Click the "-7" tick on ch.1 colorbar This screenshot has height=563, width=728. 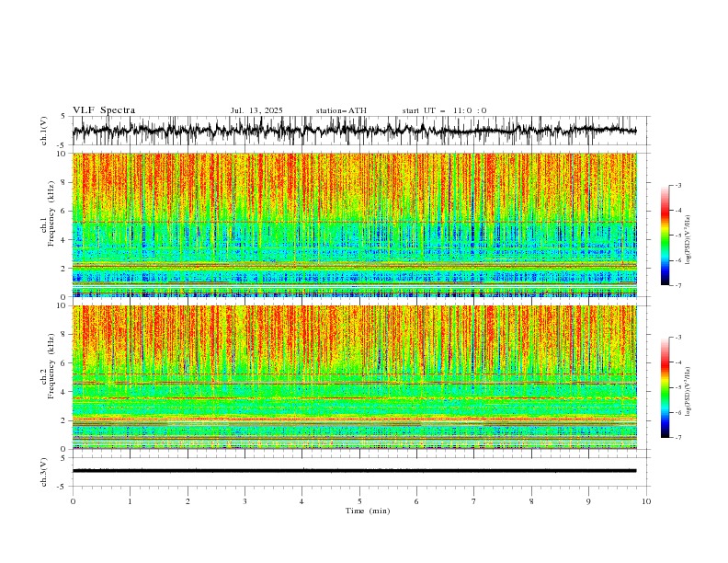(x=678, y=285)
